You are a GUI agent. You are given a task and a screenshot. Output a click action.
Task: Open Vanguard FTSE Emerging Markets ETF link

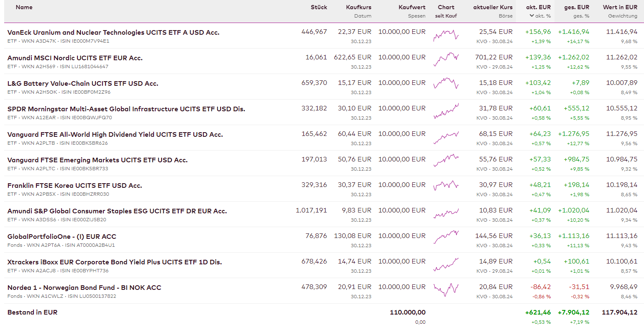[x=97, y=160]
